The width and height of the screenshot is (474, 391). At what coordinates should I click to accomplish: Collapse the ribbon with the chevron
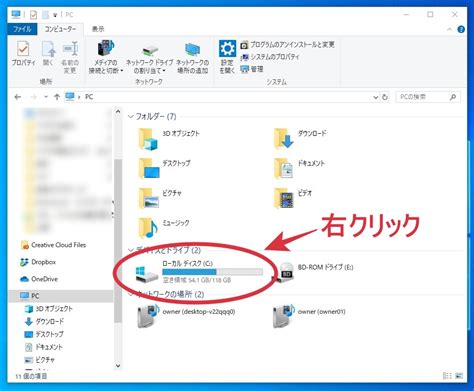point(449,29)
